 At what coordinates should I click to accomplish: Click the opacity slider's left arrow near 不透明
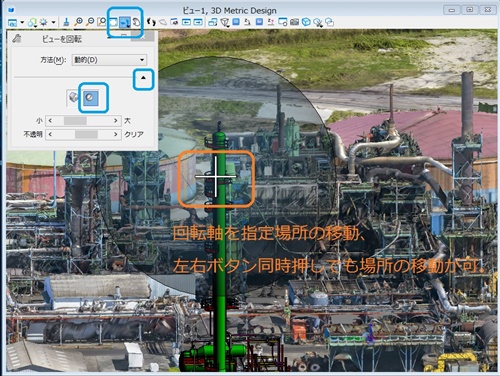(50, 134)
